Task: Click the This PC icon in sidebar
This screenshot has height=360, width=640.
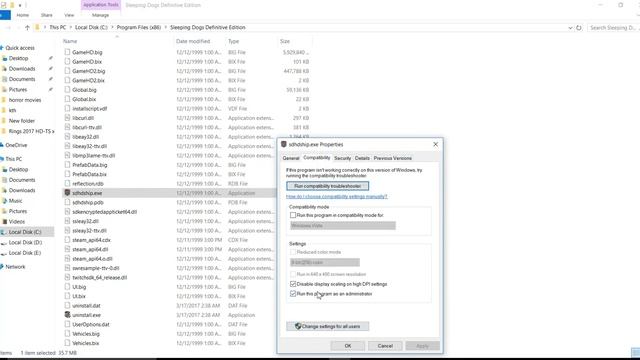Action: 2,159
